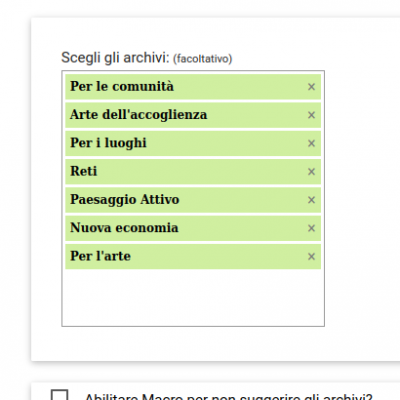This screenshot has height=400, width=400.
Task: Click the 'Scegli gli archivi:' field label
Action: (115, 58)
